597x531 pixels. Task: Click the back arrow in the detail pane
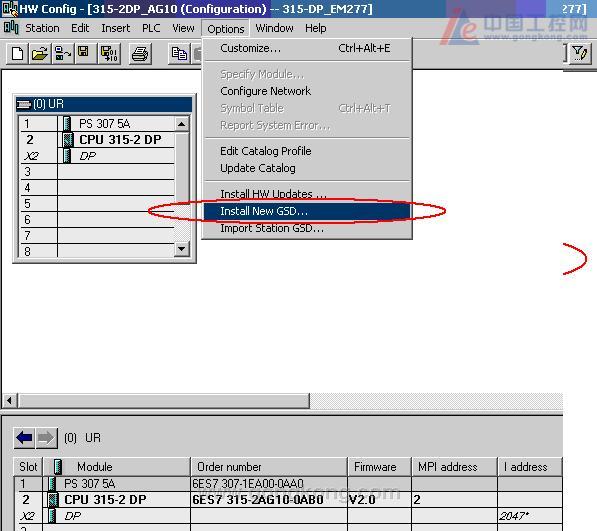25,438
